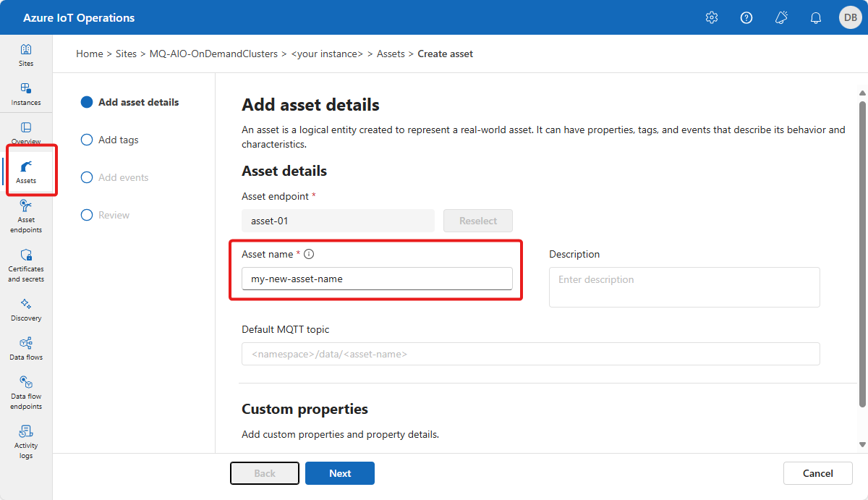This screenshot has height=500, width=868.
Task: Open Data flows in the sidebar
Action: click(26, 349)
